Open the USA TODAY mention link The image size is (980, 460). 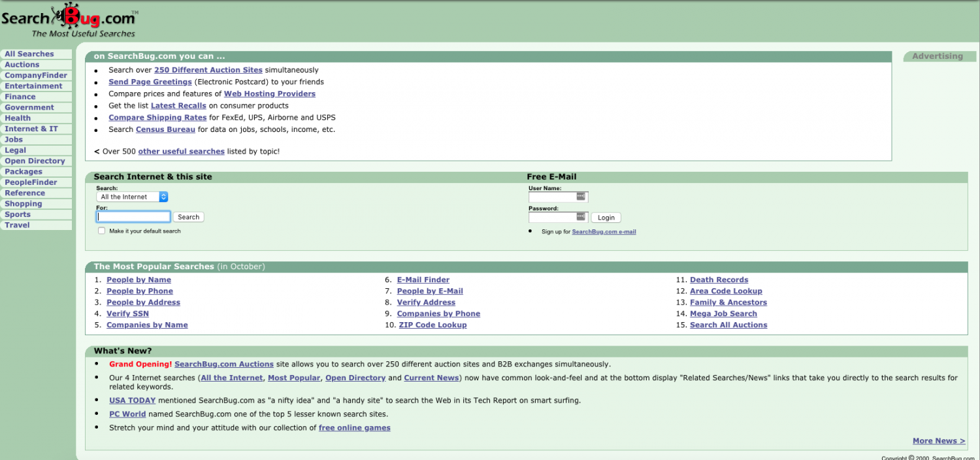[132, 401]
